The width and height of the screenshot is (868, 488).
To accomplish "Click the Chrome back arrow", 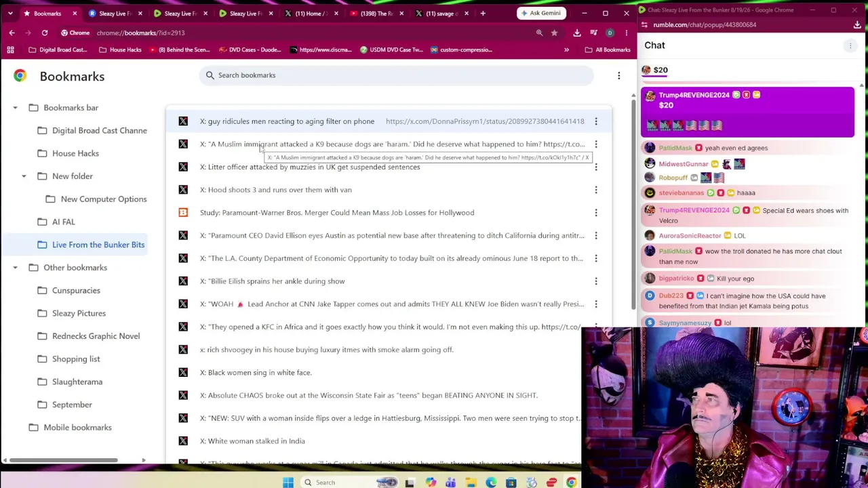I will pyautogui.click(x=12, y=33).
